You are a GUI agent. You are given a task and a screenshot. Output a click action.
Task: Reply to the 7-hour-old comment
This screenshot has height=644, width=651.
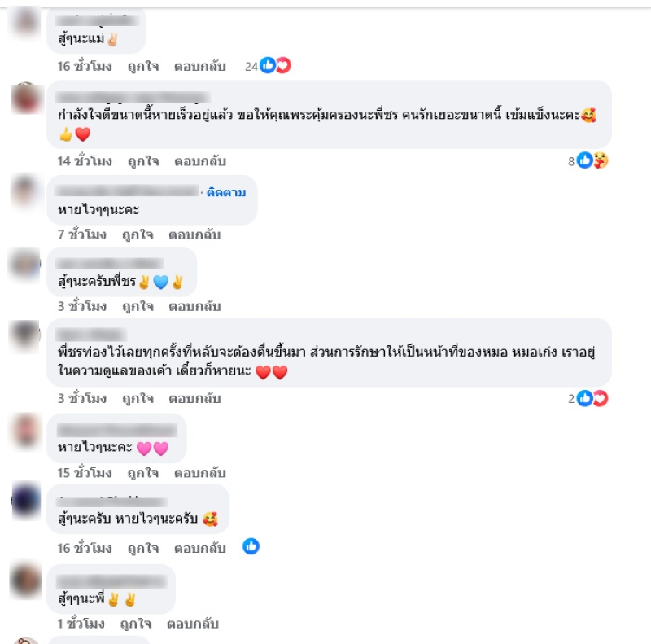[x=194, y=234]
